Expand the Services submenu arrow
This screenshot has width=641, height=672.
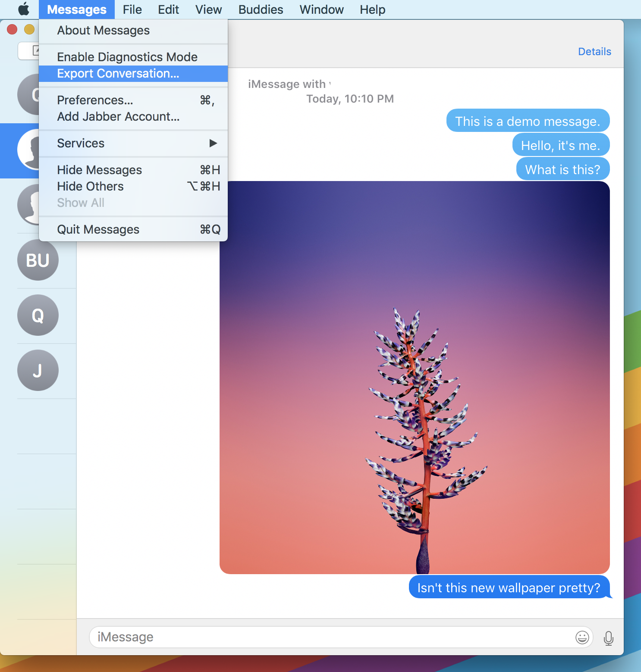pos(213,143)
